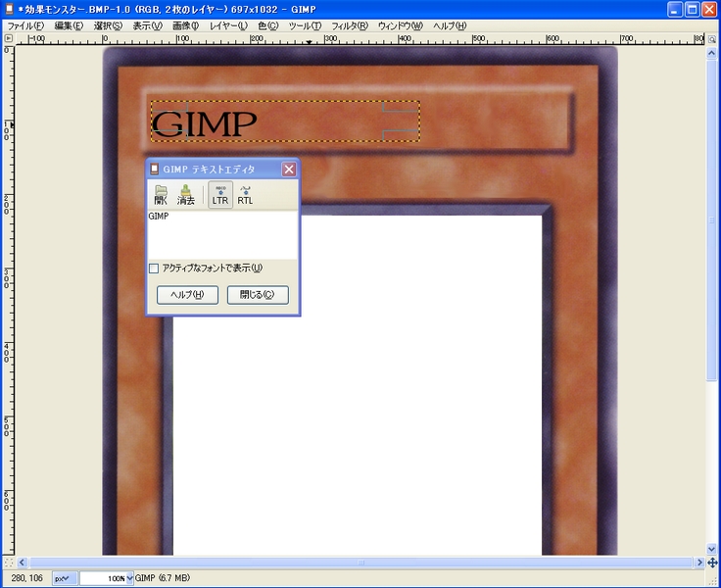This screenshot has height=588, width=721.
Task: Click the navigation cross icon at bottom-right corner
Action: (712, 563)
